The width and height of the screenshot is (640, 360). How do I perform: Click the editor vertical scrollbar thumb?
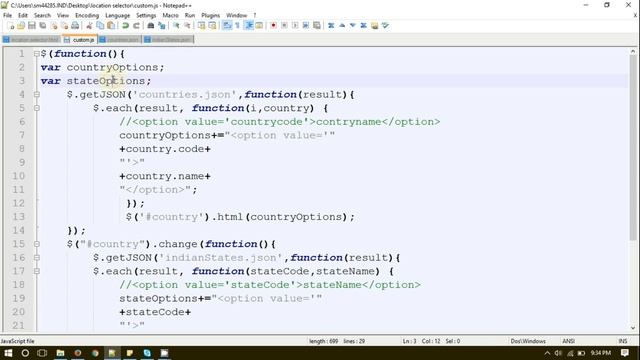633,148
